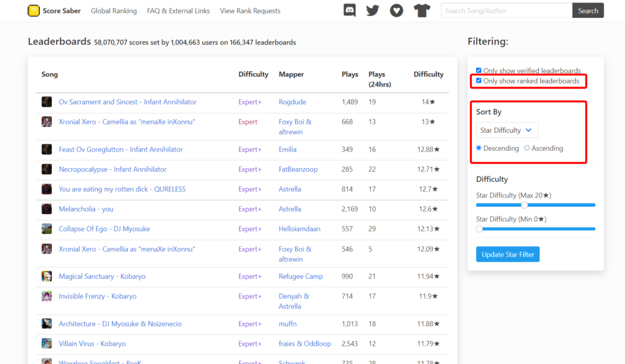
Task: View mapper fraies & Oddloop profile
Action: 305,344
